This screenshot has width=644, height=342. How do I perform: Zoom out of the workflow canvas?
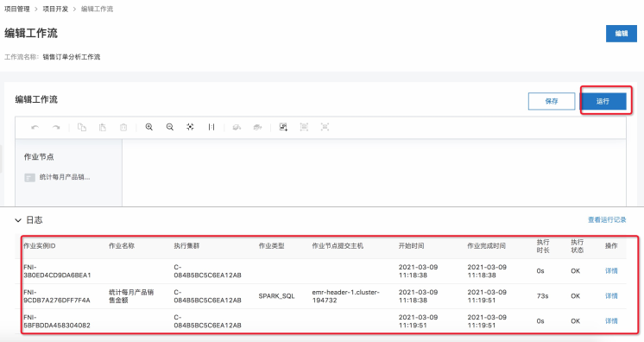(x=169, y=127)
